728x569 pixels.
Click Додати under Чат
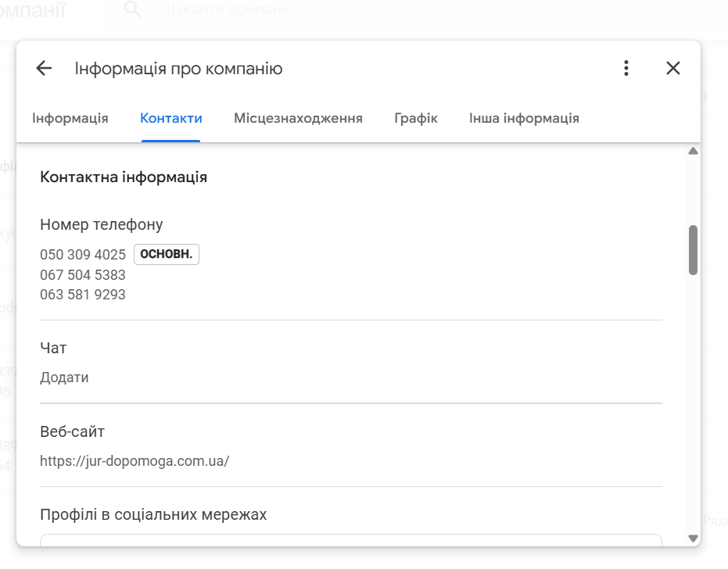[64, 378]
